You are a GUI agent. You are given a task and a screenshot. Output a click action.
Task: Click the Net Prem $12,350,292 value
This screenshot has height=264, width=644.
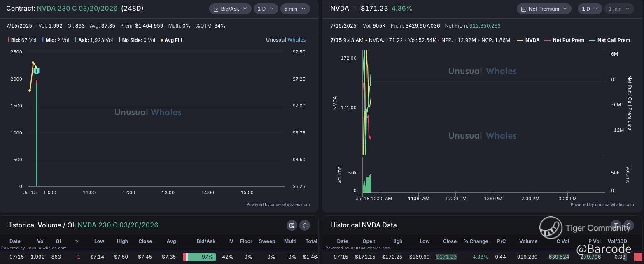click(485, 26)
